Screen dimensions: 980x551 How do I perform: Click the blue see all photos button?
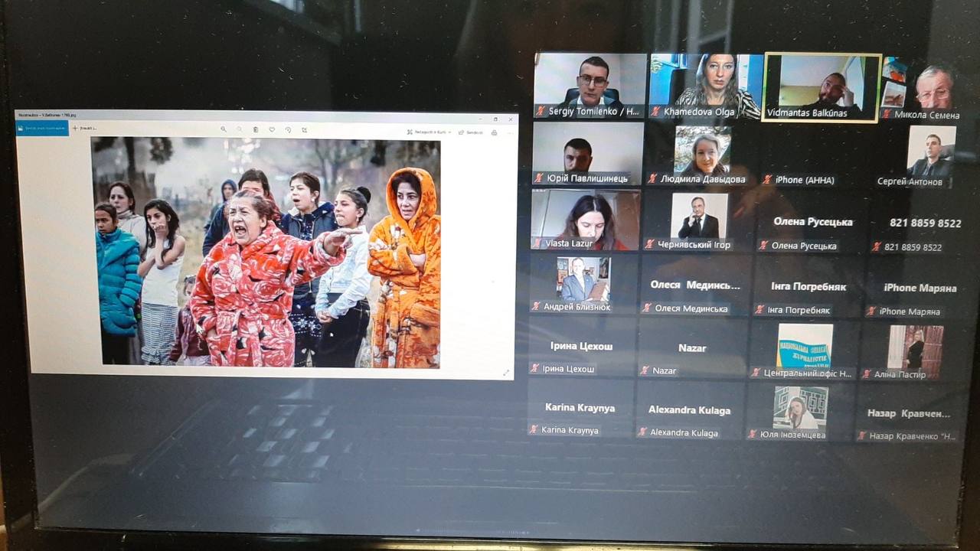pyautogui.click(x=42, y=128)
